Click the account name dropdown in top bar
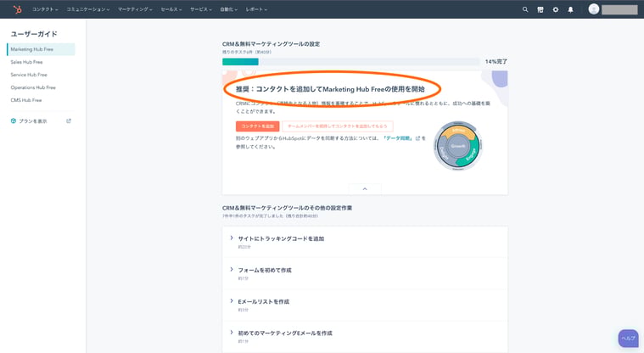This screenshot has width=644, height=353. (x=619, y=9)
